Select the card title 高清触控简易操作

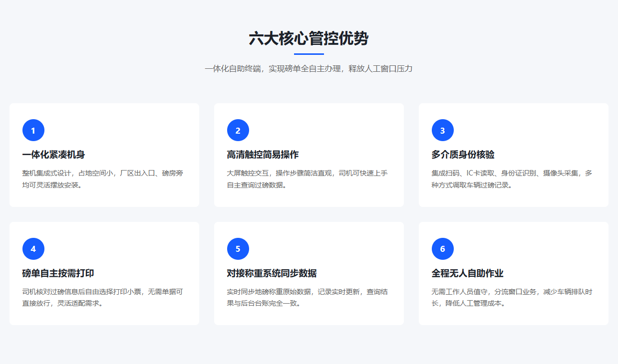pos(263,155)
